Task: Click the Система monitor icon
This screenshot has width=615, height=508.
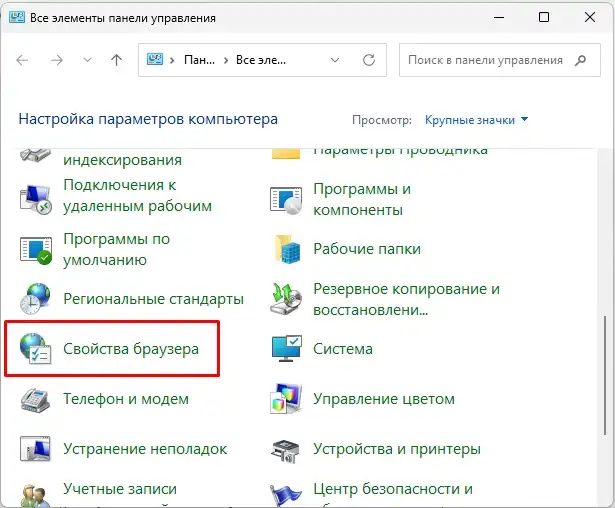Action: coord(287,349)
